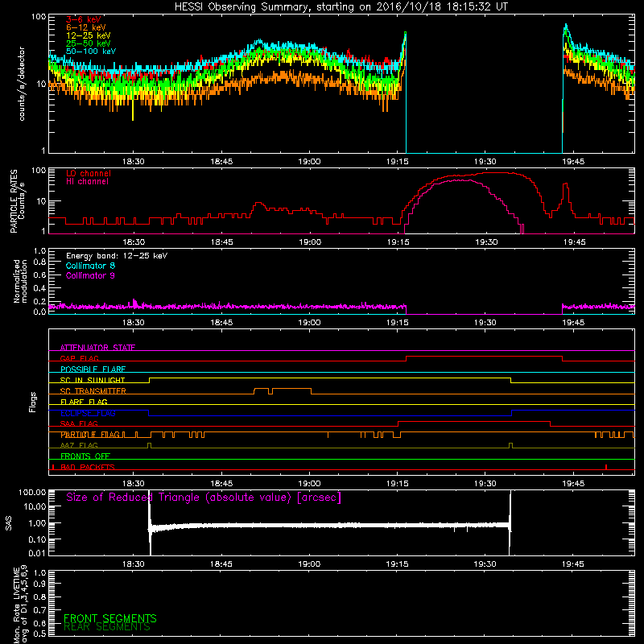Click the SC IN SUNLIGHT flag label
Image resolution: width=644 pixels, height=644 pixels.
[93, 380]
